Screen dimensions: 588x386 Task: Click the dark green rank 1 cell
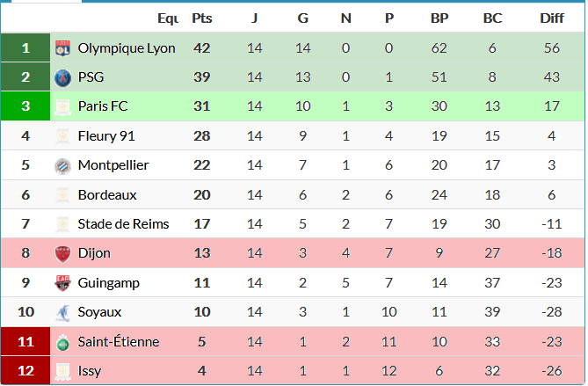coord(25,48)
